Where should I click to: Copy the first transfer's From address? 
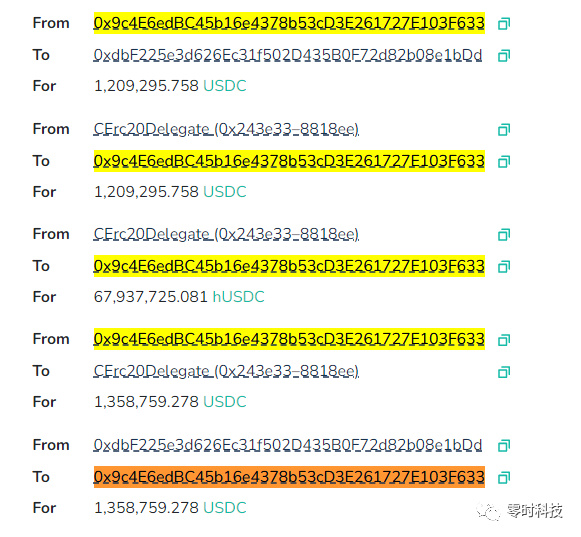pyautogui.click(x=504, y=24)
